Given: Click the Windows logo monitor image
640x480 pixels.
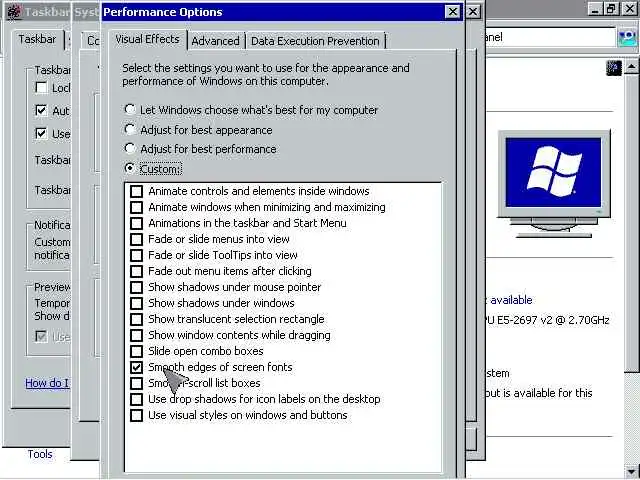Looking at the screenshot, I should tap(554, 184).
